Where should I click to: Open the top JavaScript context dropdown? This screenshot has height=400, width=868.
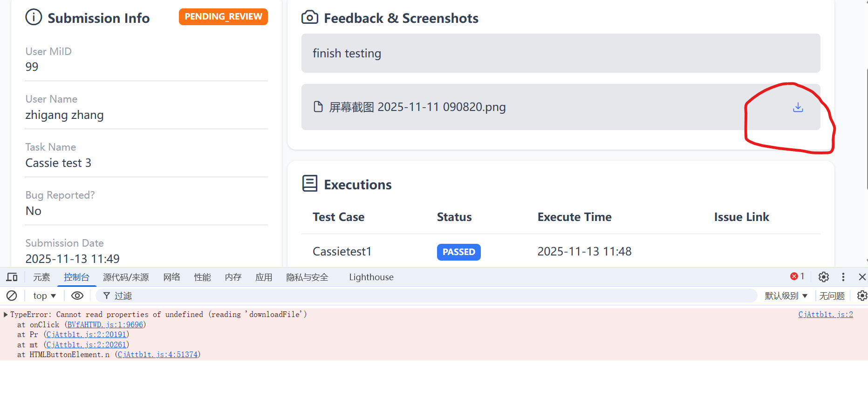pos(44,296)
